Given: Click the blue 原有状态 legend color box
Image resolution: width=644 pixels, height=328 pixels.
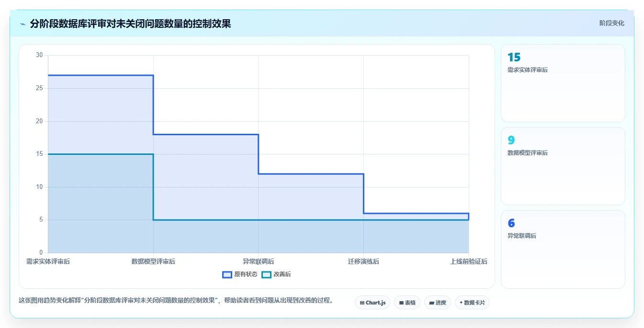Looking at the screenshot, I should click(x=227, y=274).
